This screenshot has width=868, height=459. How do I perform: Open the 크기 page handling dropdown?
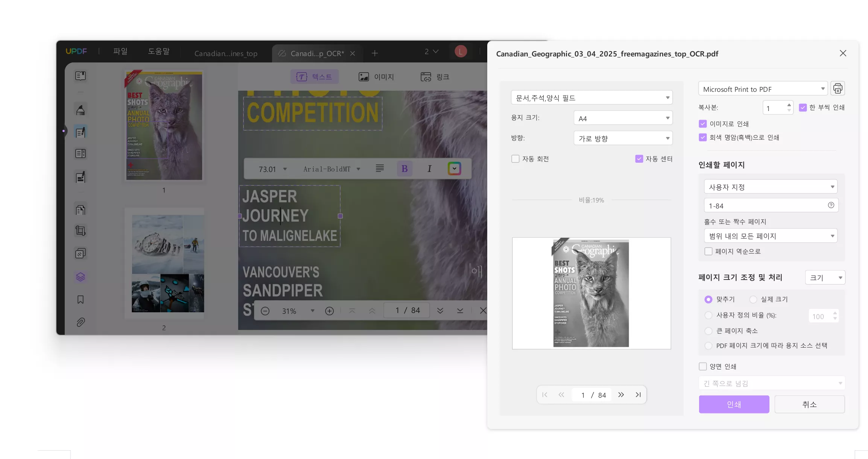[825, 278]
